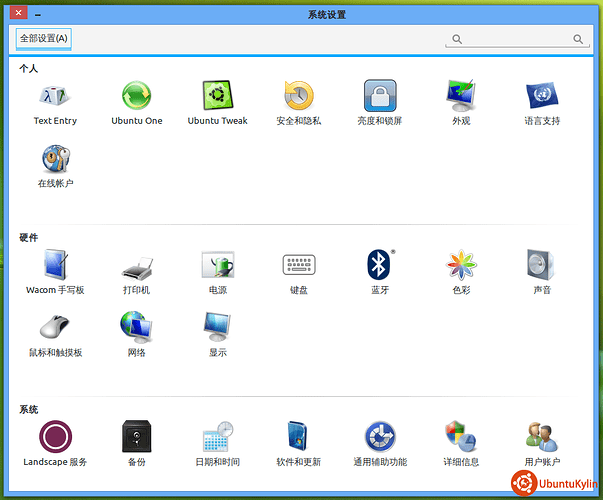Open Wacom 手写板 settings
603x500 pixels.
(55, 266)
